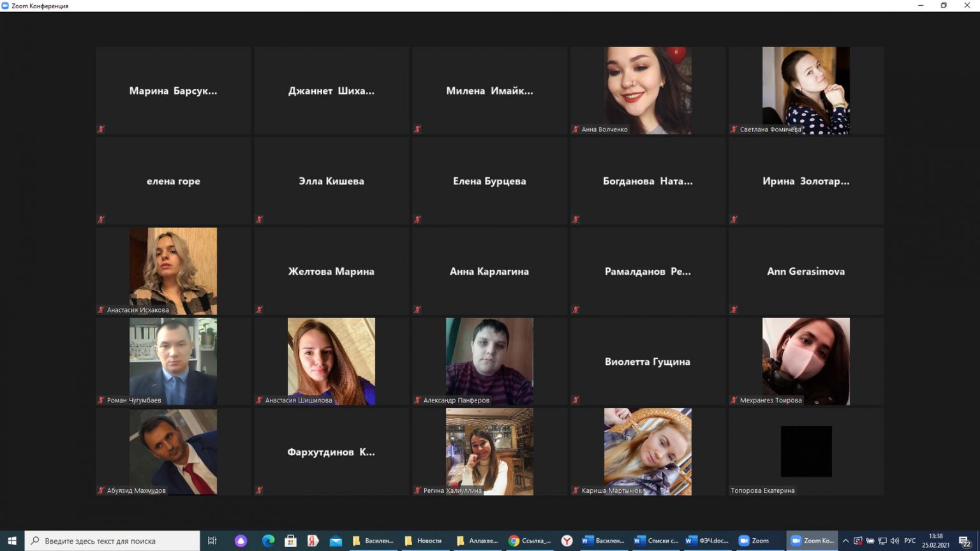Click the Alice assistant purple icon

(x=241, y=541)
